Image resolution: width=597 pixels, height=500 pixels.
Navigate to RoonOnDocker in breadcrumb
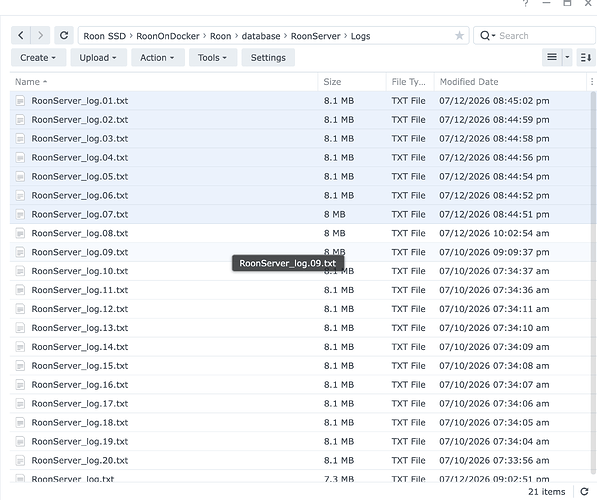(x=168, y=36)
